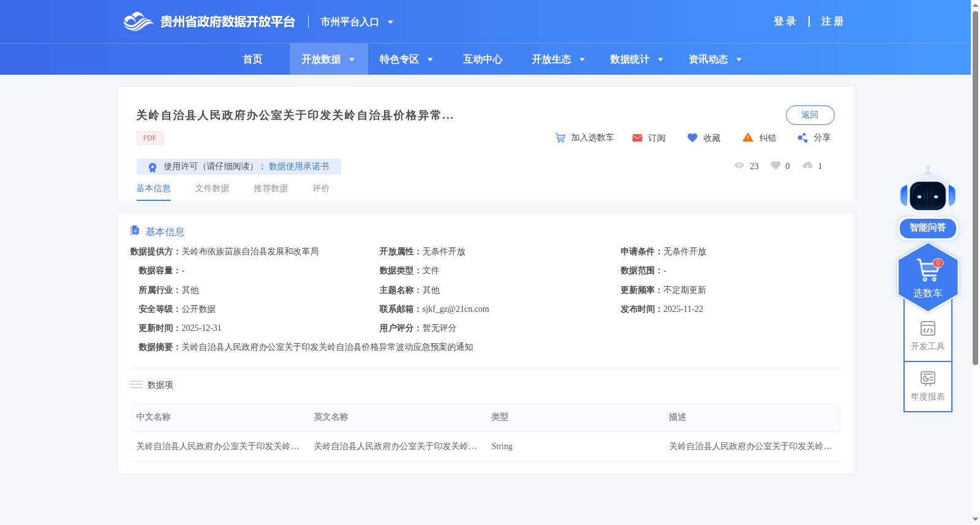The width and height of the screenshot is (980, 525).
Task: Click the 暂无评分 user rating value
Action: click(439, 328)
